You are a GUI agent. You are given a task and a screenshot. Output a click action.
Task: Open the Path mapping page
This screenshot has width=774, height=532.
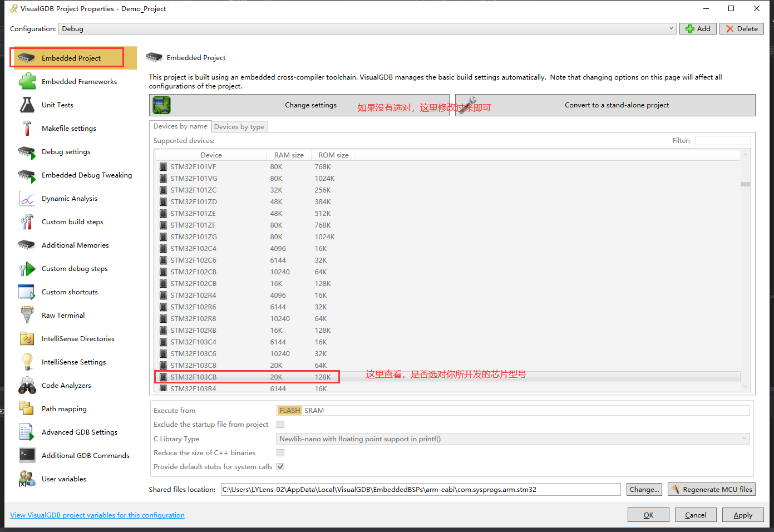tap(64, 408)
